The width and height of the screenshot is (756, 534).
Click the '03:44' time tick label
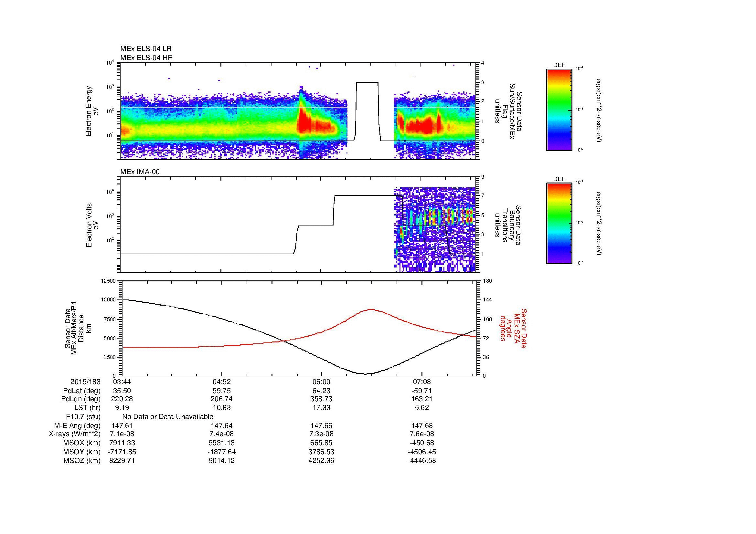pos(122,382)
